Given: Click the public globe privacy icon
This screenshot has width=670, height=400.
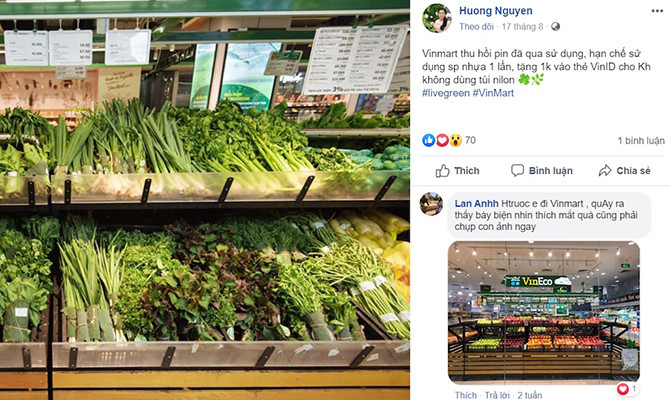Looking at the screenshot, I should (x=557, y=28).
